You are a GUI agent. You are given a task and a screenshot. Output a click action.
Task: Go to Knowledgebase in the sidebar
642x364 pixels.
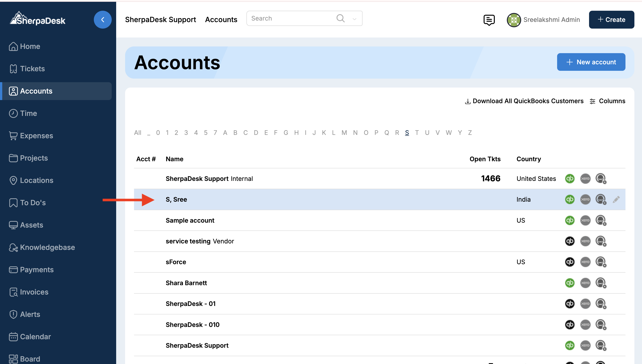[47, 247]
